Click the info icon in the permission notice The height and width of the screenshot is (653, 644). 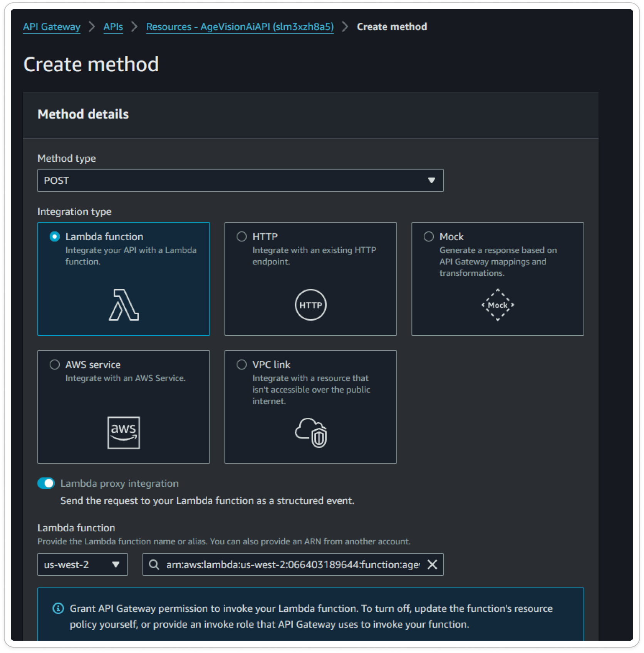tap(57, 609)
